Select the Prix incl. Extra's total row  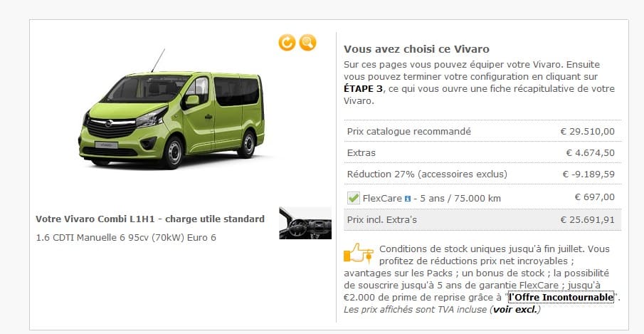(x=482, y=220)
